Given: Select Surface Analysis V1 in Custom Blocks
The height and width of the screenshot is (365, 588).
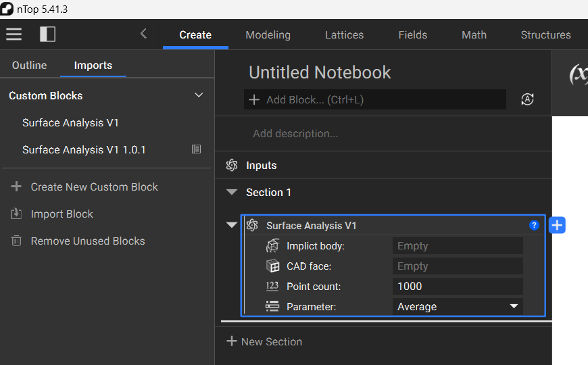Looking at the screenshot, I should pyautogui.click(x=70, y=122).
